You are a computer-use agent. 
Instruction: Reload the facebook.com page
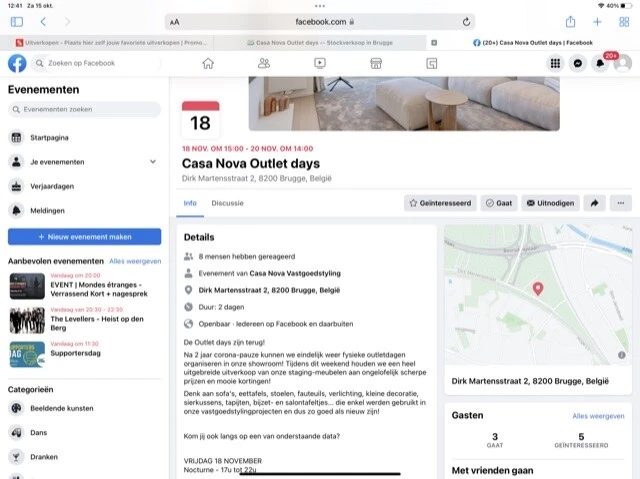[466, 22]
